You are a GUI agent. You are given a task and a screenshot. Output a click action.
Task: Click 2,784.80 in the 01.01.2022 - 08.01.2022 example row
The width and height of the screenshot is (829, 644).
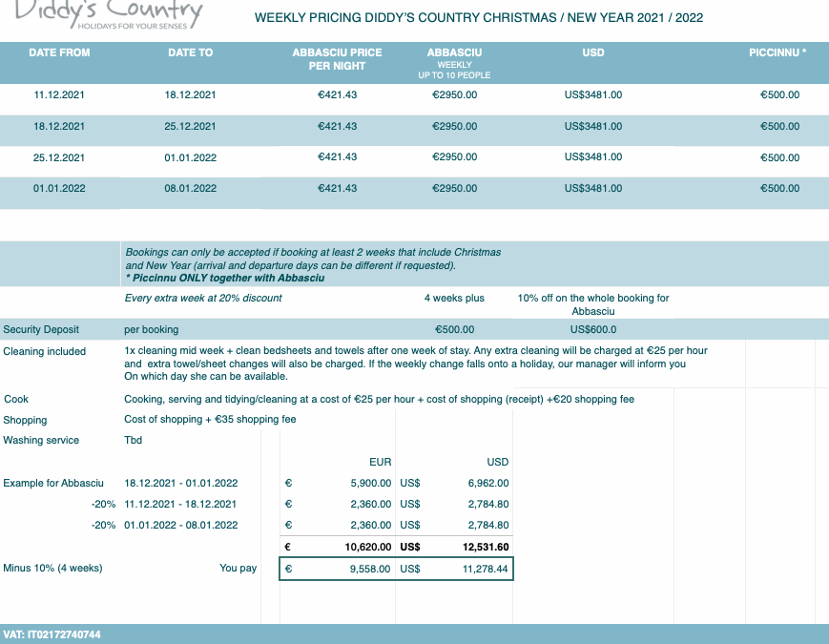488,526
